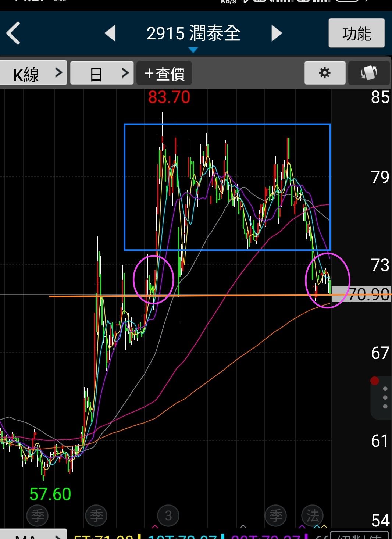Tap the first 季 quarterly marker on timeline
Screen dimensions: 392x539
pos(38,515)
